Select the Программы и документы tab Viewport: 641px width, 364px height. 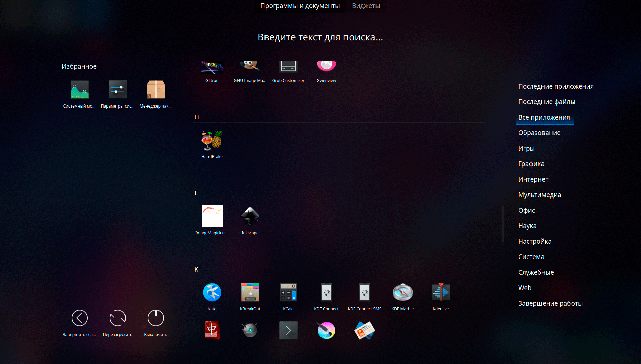pyautogui.click(x=300, y=6)
